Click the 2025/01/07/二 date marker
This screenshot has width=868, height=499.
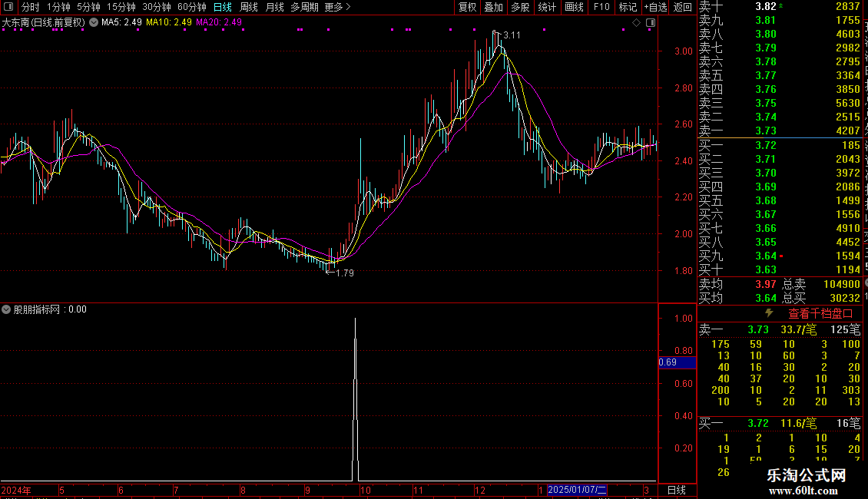(577, 490)
